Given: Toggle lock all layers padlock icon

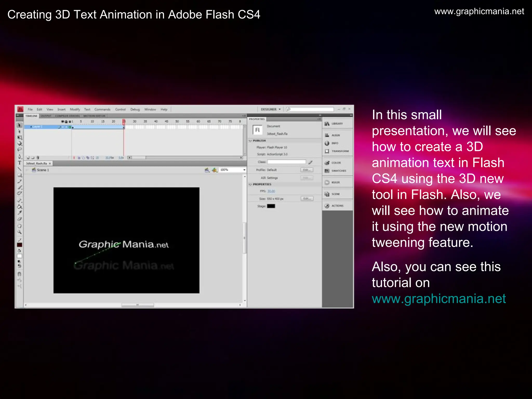Looking at the screenshot, I should coord(66,122).
